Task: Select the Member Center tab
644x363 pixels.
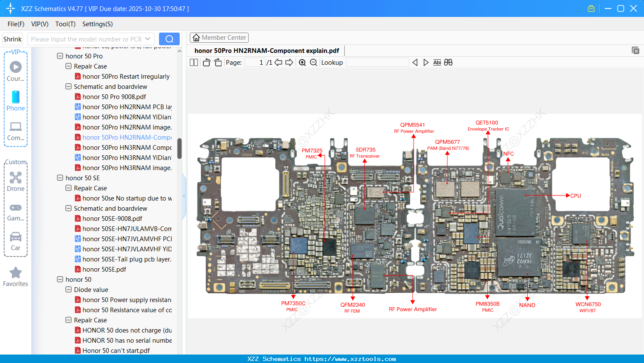Action: [219, 38]
